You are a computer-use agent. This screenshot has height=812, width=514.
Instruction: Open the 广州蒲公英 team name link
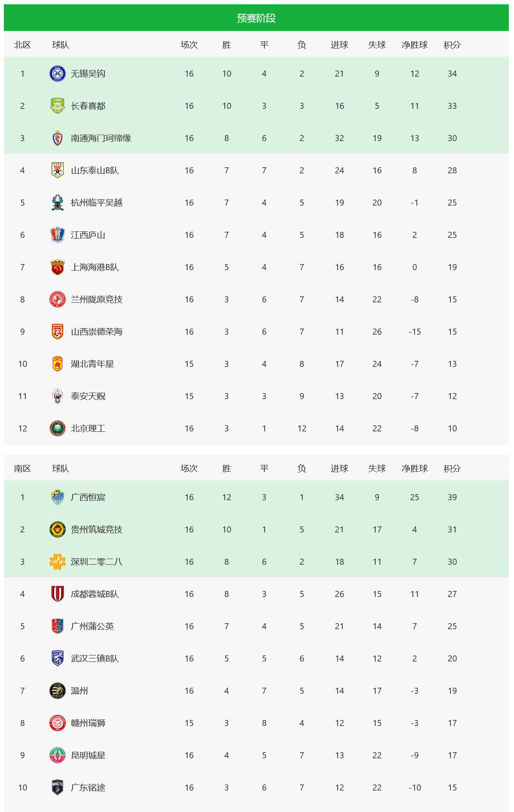pos(92,626)
